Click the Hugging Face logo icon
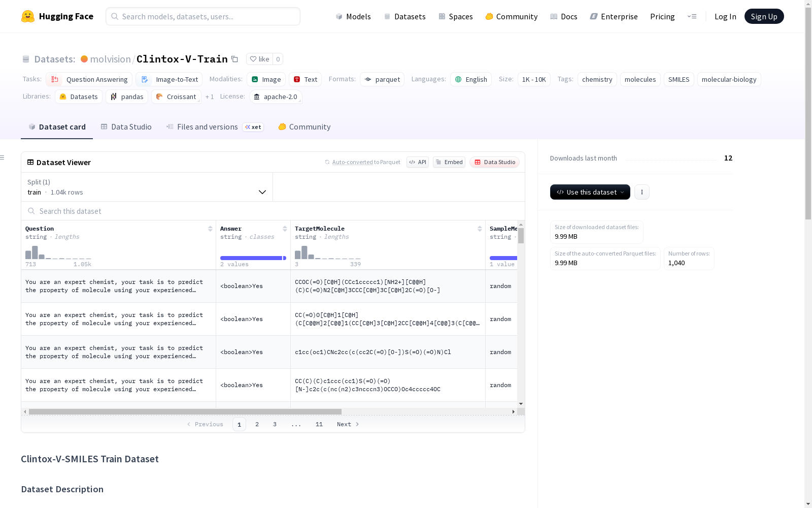 (x=28, y=16)
